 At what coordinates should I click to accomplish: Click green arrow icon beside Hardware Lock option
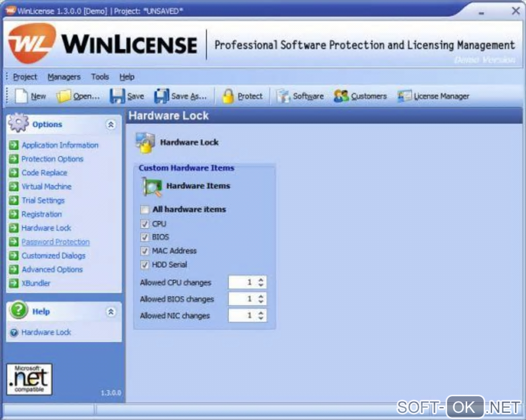[14, 228]
